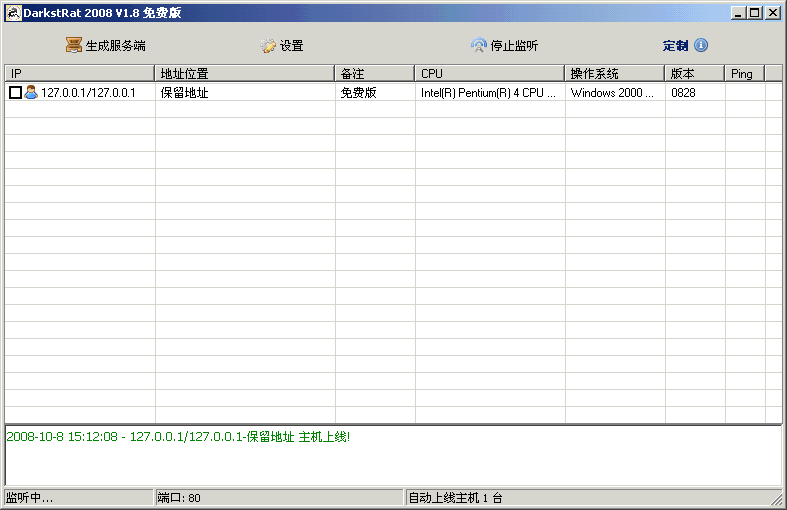This screenshot has height=510, width=787.
Task: Select the Windows 2000 cell in the host row
Action: coord(613,93)
